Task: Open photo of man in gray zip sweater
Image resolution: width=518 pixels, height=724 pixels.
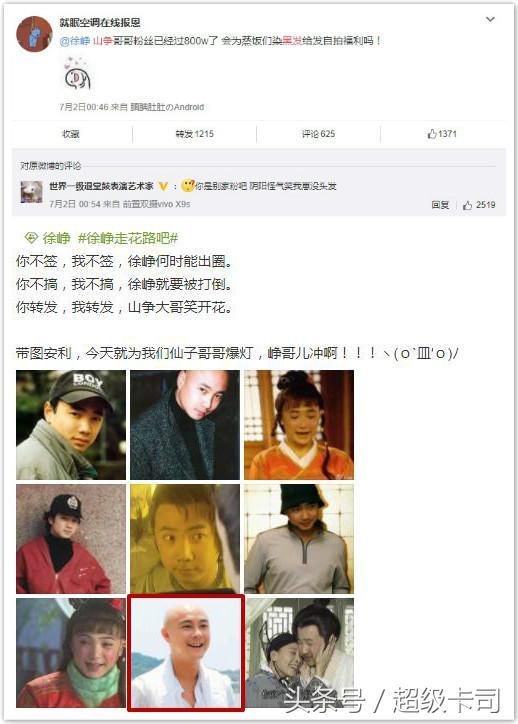Action: (x=299, y=539)
